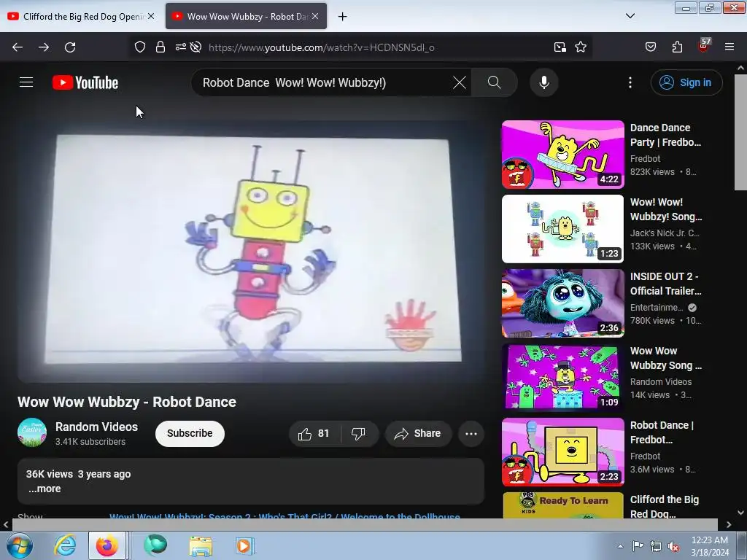This screenshot has height=560, width=747.
Task: Open the Firefox application menu
Action: click(729, 47)
